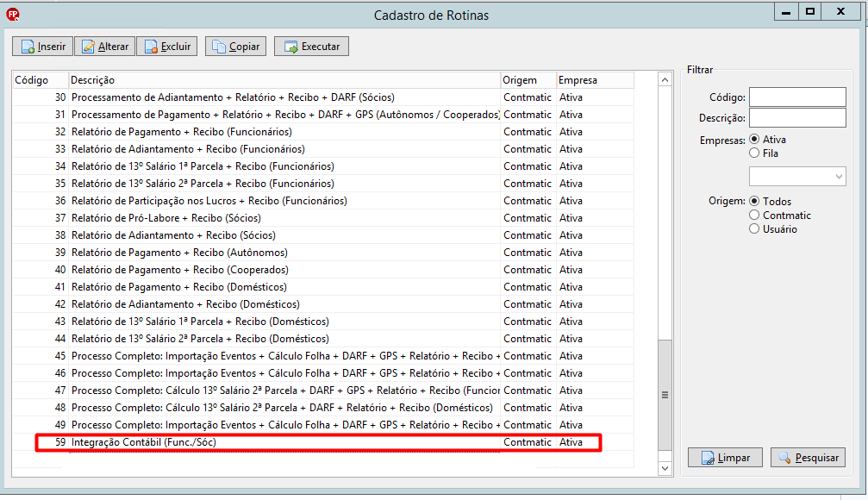Select row 59 Integração Contábil (Func./Sóc)

(x=323, y=442)
